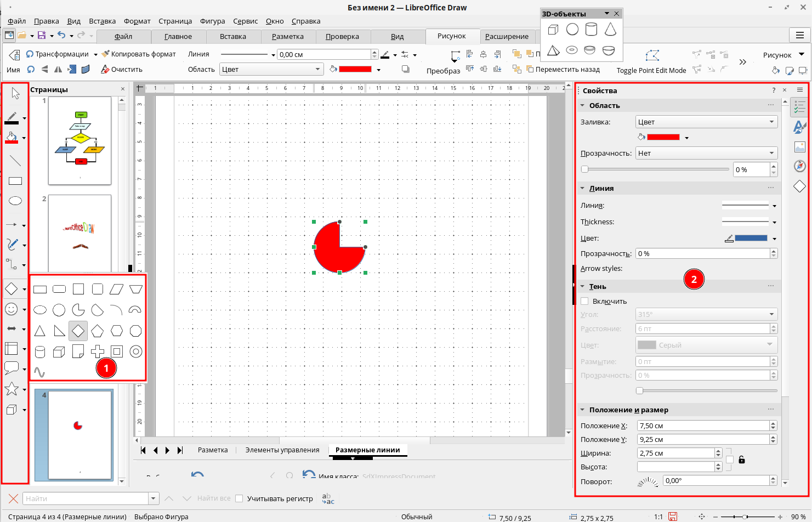
Task: Choose the isosceles triangle shape
Action: [x=40, y=331]
